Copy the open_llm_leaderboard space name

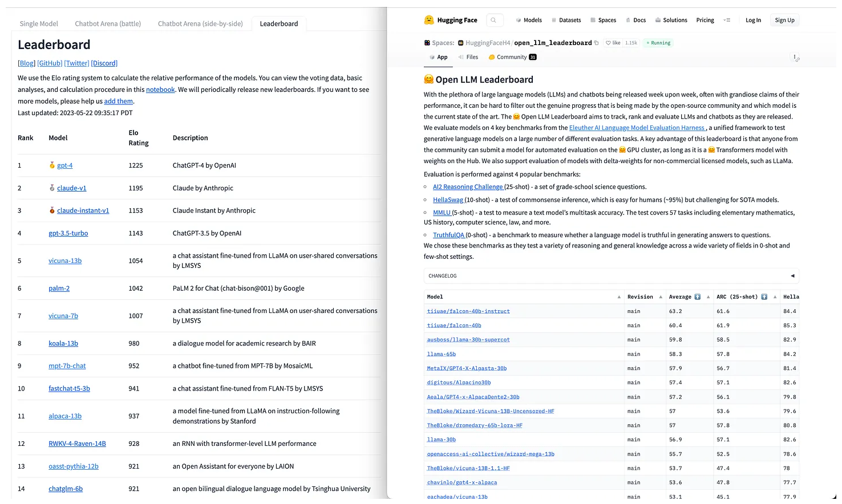point(597,43)
